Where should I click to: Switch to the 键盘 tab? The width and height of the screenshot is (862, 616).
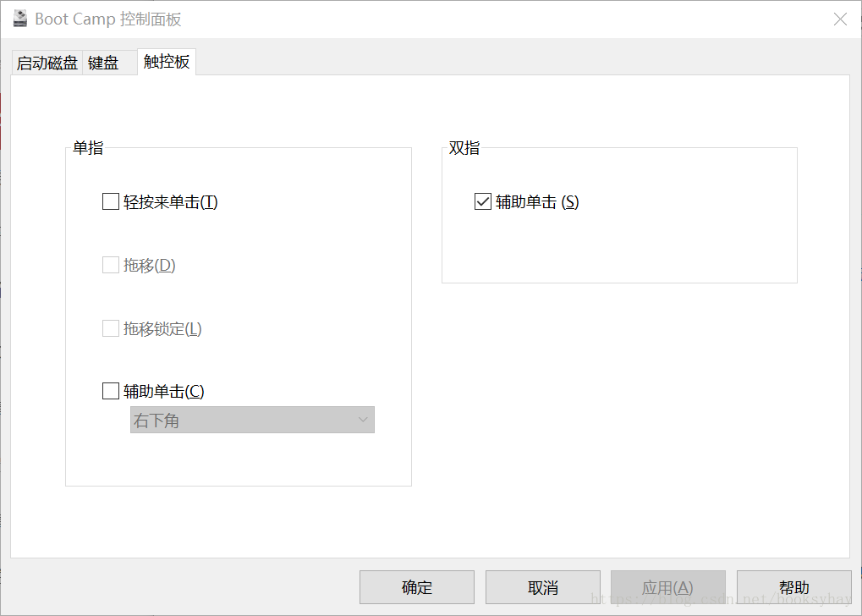click(x=109, y=63)
